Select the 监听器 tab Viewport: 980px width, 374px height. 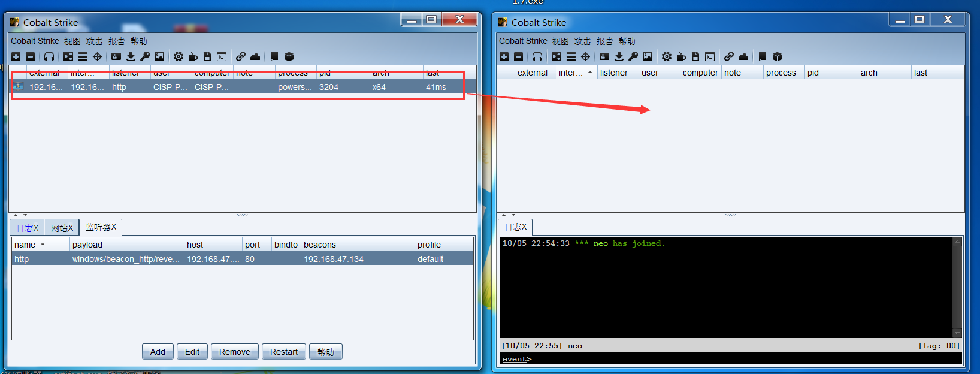tap(101, 227)
